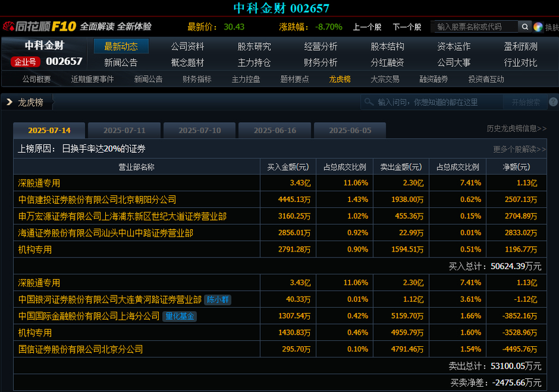Click the search magnifier icon beside stock input

click(x=524, y=27)
